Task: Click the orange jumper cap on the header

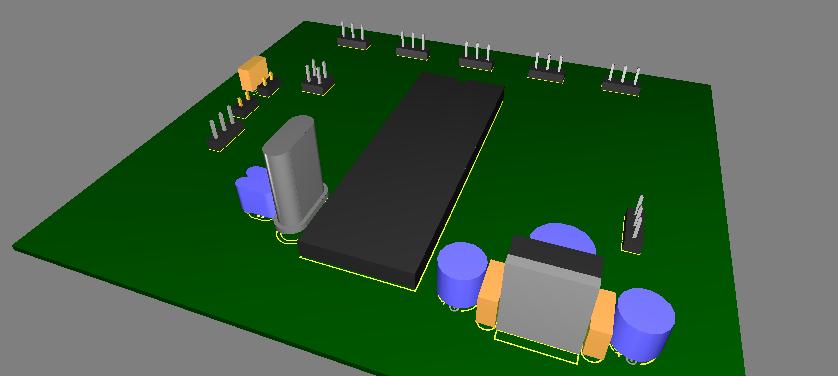Action: pyautogui.click(x=253, y=73)
